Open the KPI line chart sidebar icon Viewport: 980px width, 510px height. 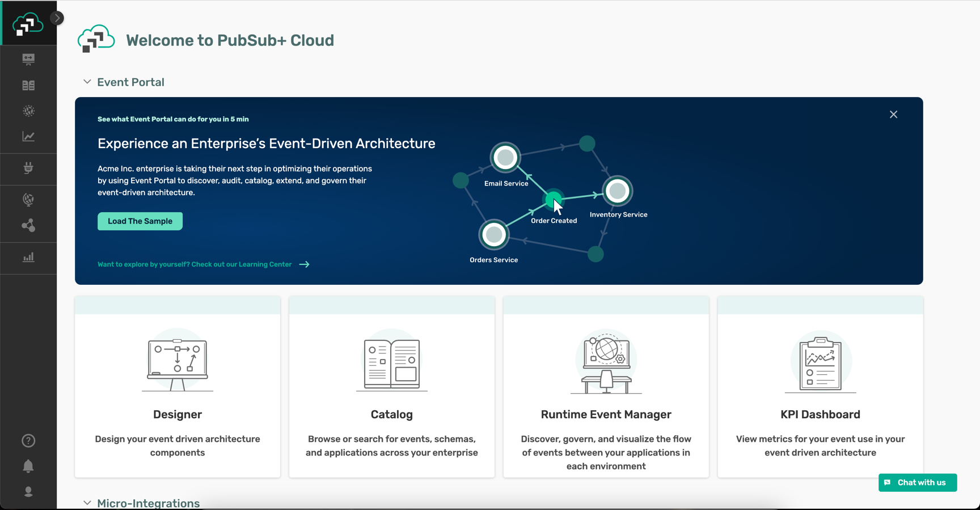[28, 136]
